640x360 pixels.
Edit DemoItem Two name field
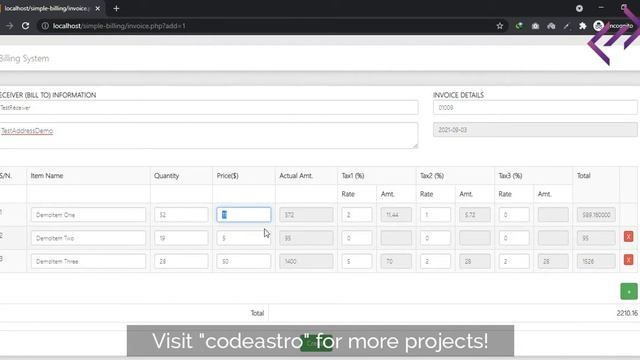(88, 238)
